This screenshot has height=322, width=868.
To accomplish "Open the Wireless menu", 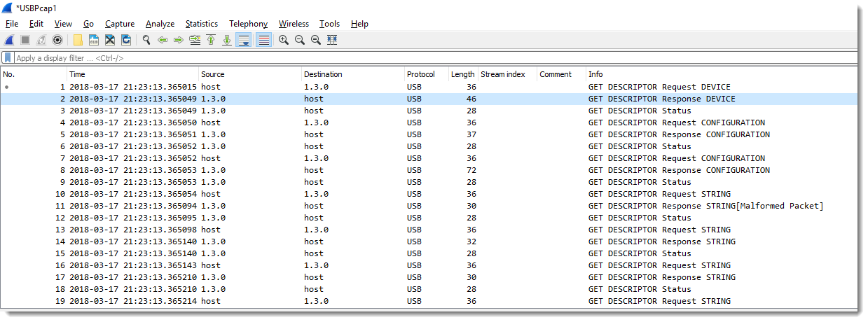I will (x=293, y=24).
